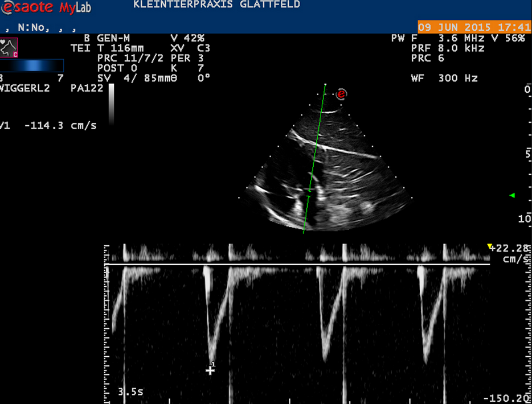Click the 'PA122' probe label
532x404 pixels.
(87, 88)
